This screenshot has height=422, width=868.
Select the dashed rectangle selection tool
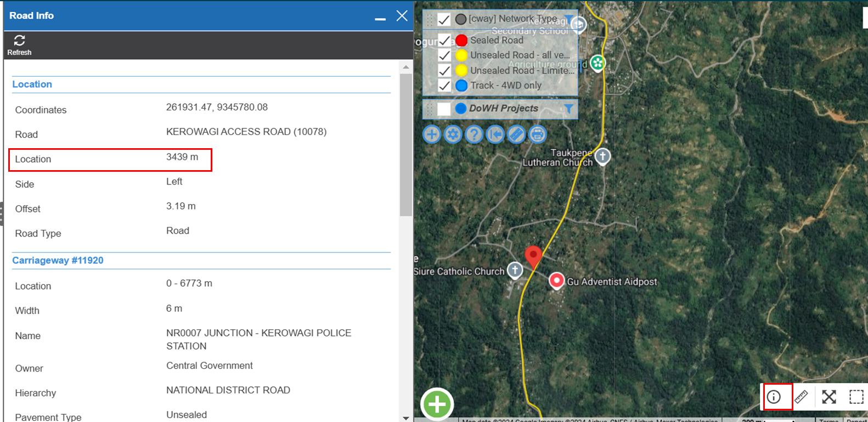856,397
